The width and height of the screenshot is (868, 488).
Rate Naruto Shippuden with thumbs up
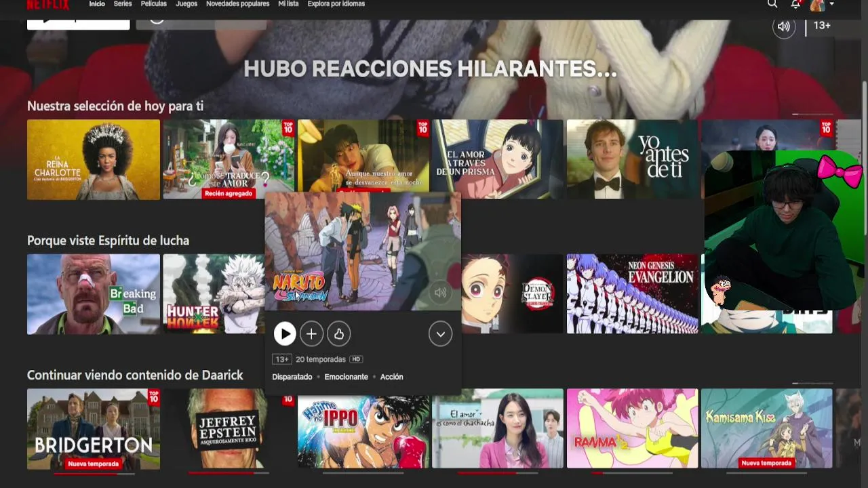pos(338,333)
